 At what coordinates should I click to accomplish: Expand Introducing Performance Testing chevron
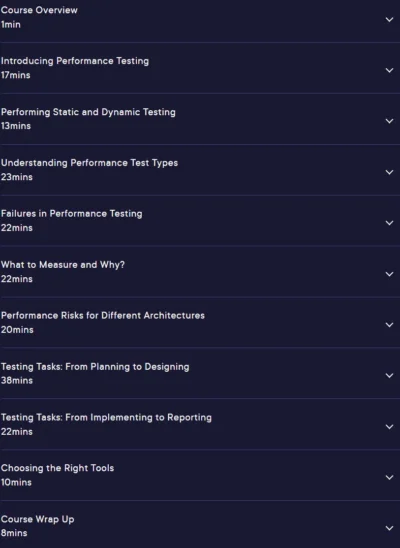click(389, 70)
